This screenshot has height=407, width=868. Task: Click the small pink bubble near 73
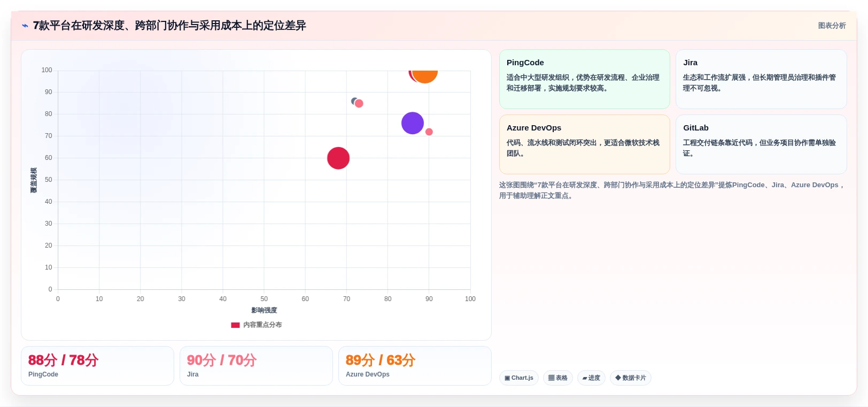[359, 104]
